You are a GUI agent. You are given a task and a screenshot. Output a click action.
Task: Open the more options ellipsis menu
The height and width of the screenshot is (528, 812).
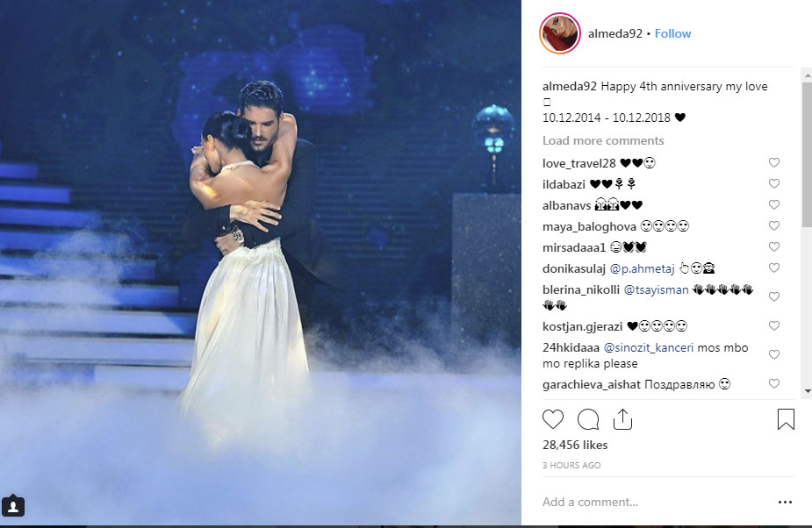coord(785,502)
